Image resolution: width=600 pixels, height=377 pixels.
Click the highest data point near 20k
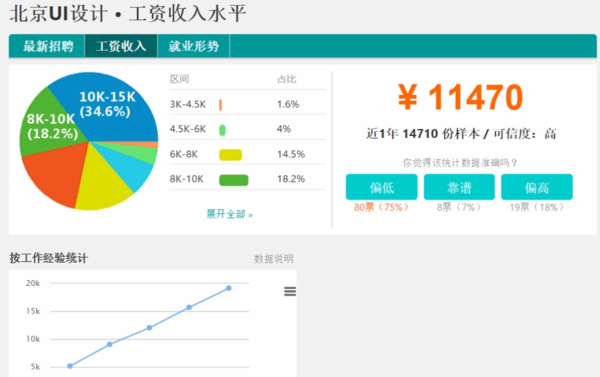click(228, 288)
